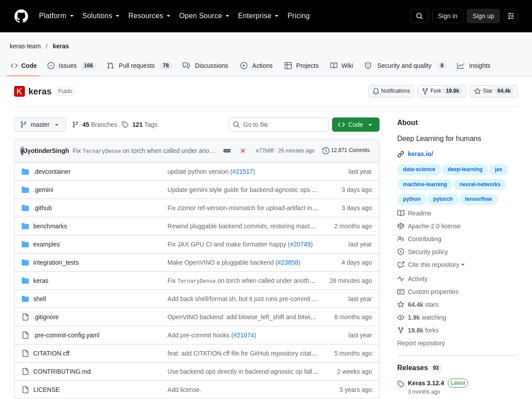Open 12,871 Commits history

[346, 151]
